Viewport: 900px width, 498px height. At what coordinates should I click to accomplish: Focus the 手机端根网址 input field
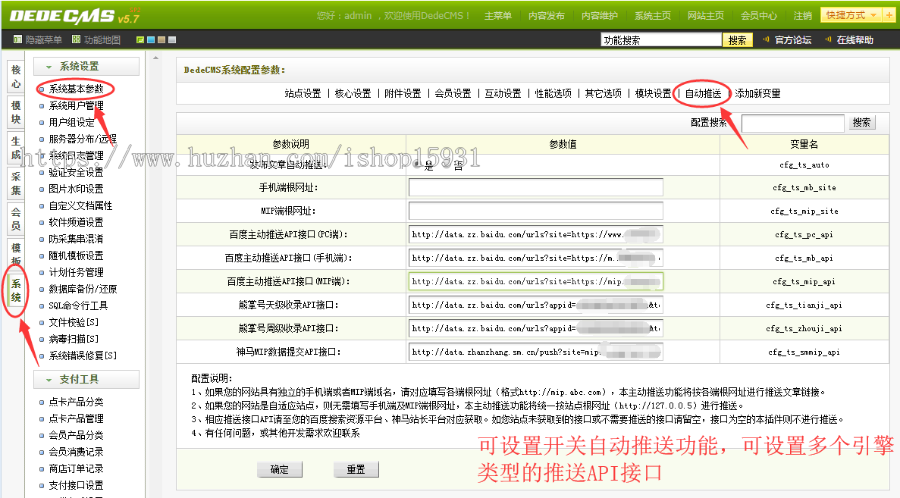(x=536, y=188)
